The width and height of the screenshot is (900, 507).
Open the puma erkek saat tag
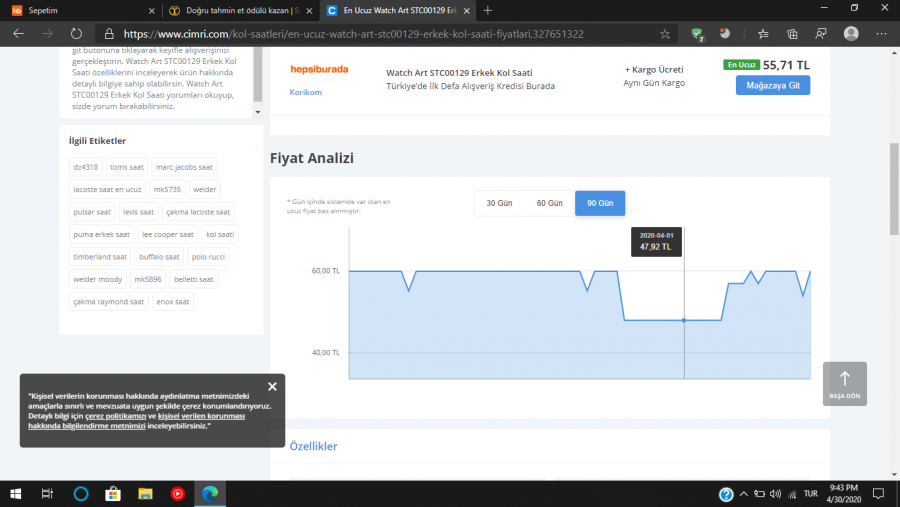point(102,234)
